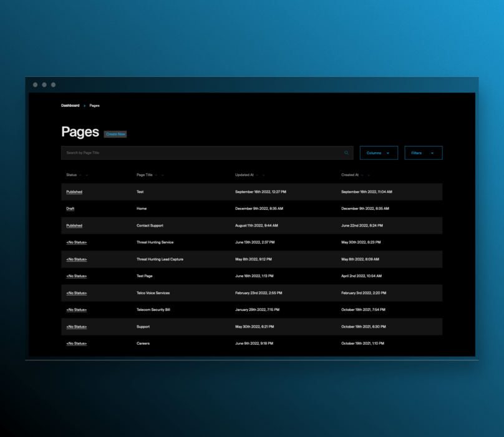Open No Status link for Threat Hunting Service
The width and height of the screenshot is (504, 437).
pos(77,242)
